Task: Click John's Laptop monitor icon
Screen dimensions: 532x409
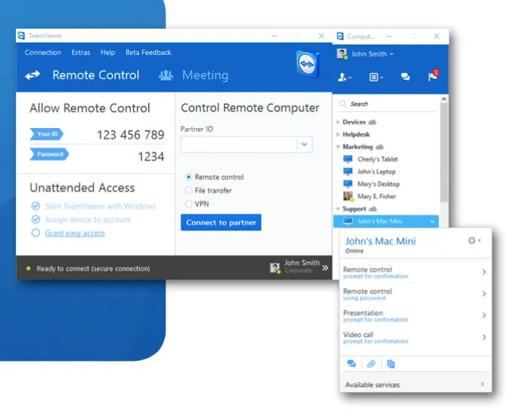Action: pyautogui.click(x=348, y=171)
